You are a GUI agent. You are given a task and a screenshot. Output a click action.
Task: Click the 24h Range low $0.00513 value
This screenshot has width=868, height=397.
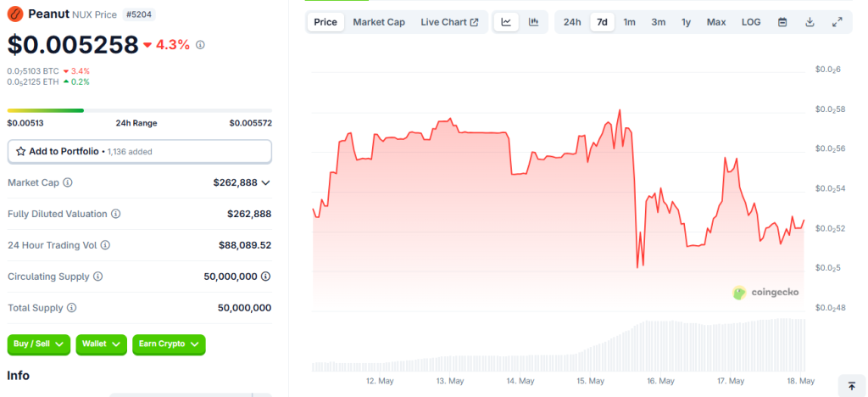(x=25, y=123)
